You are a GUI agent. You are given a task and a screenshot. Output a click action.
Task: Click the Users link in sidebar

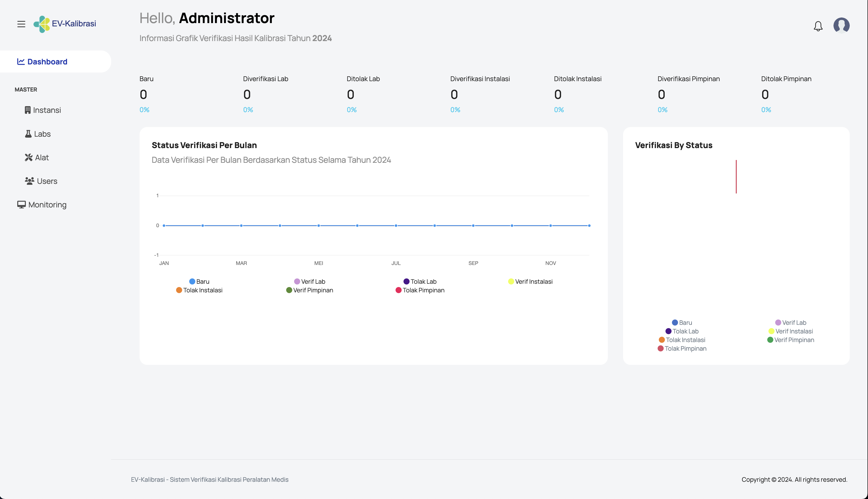[47, 181]
